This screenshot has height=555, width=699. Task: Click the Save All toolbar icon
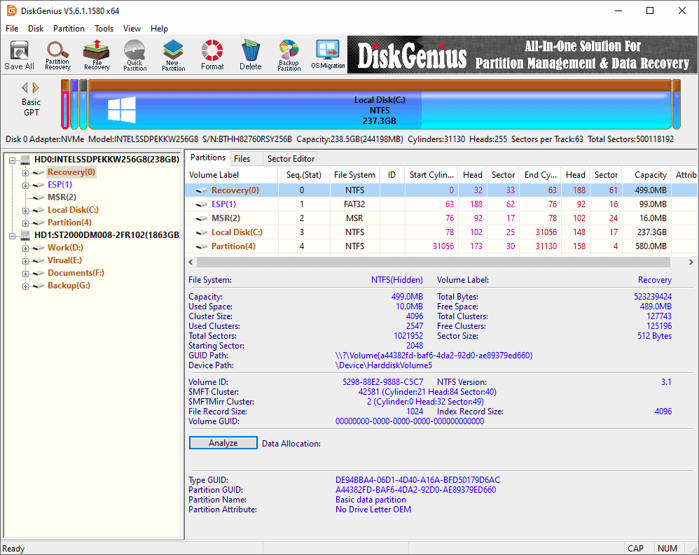19,54
